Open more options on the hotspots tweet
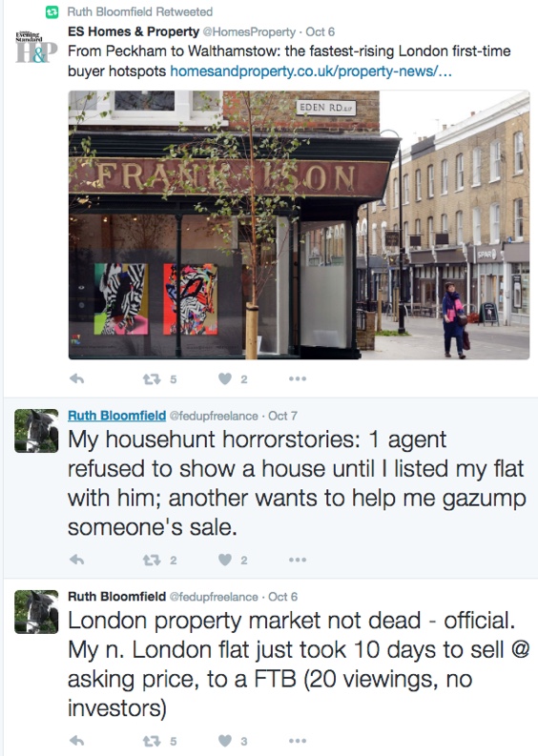The height and width of the screenshot is (756, 538). [298, 379]
